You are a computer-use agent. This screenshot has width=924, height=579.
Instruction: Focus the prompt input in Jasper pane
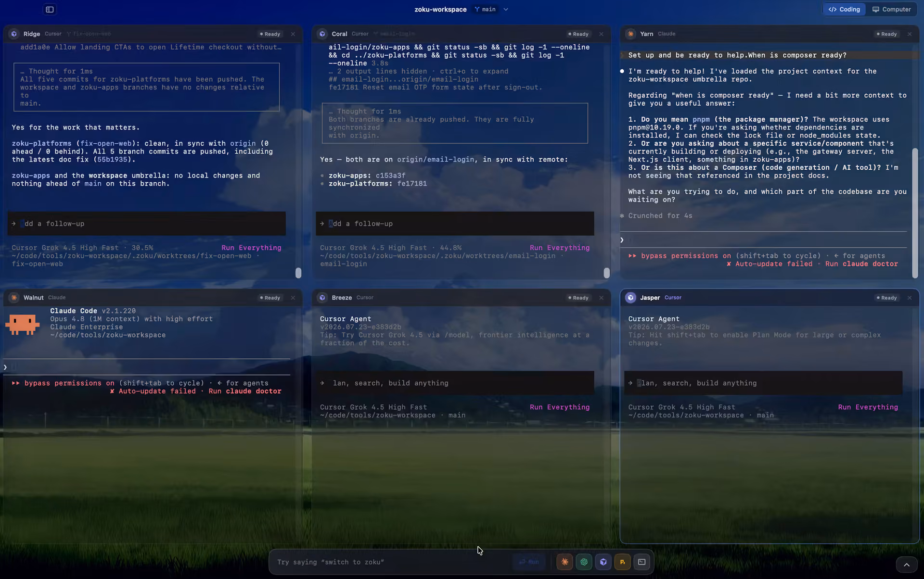tap(763, 383)
